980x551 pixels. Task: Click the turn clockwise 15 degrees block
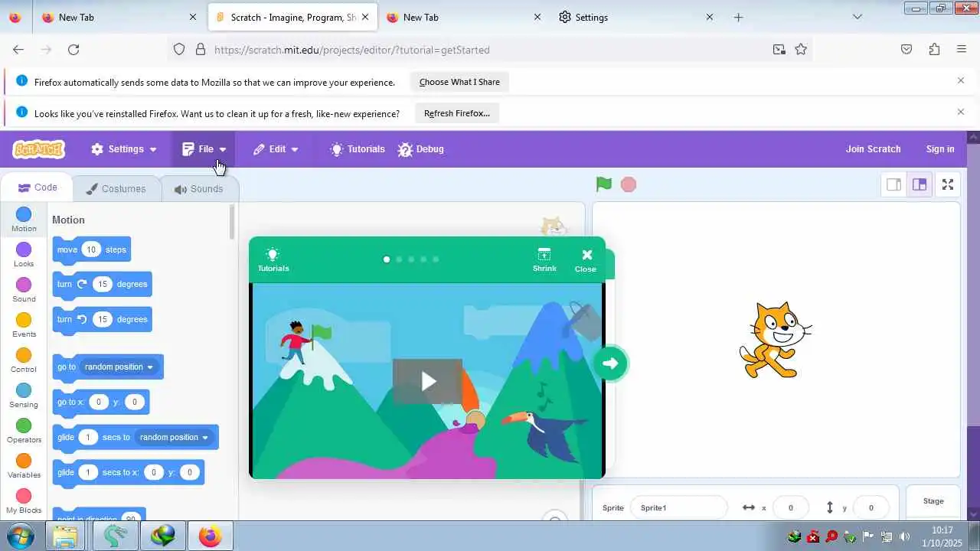(103, 285)
